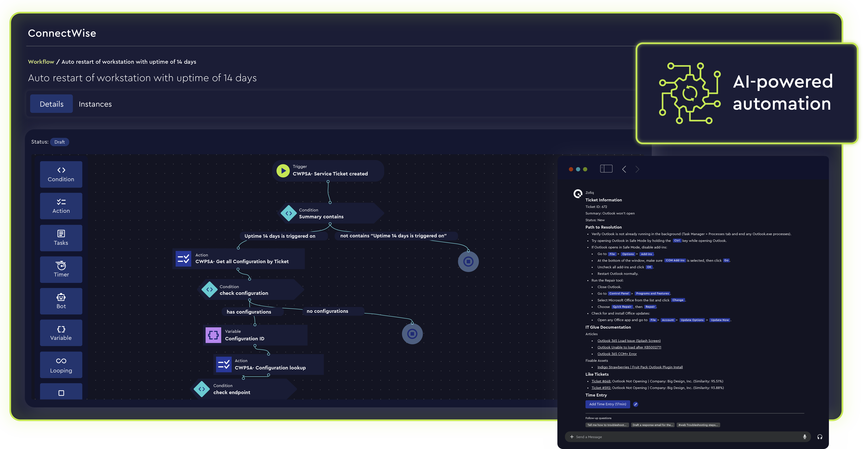Switch to the Instances tab
Viewport: 868px width, 449px height.
point(95,104)
